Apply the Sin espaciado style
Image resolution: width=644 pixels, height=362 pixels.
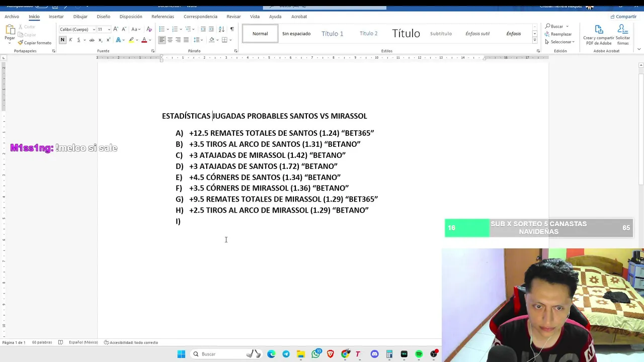click(296, 34)
